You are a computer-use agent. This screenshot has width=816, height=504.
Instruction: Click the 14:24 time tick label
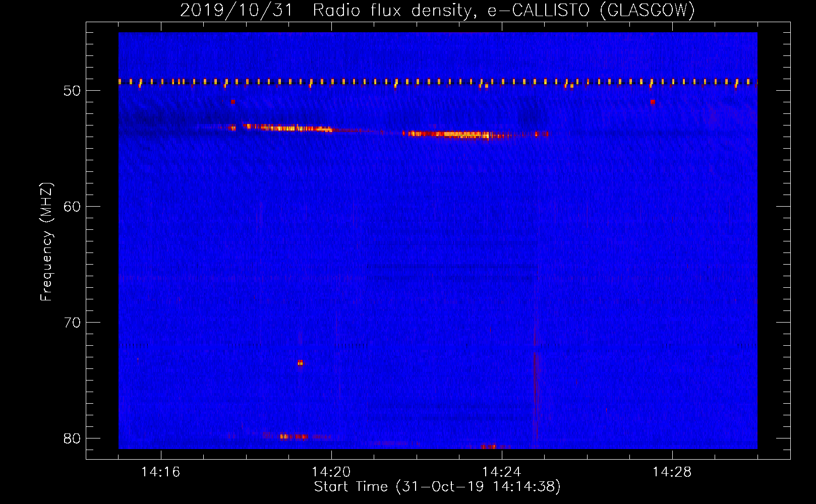coord(502,472)
